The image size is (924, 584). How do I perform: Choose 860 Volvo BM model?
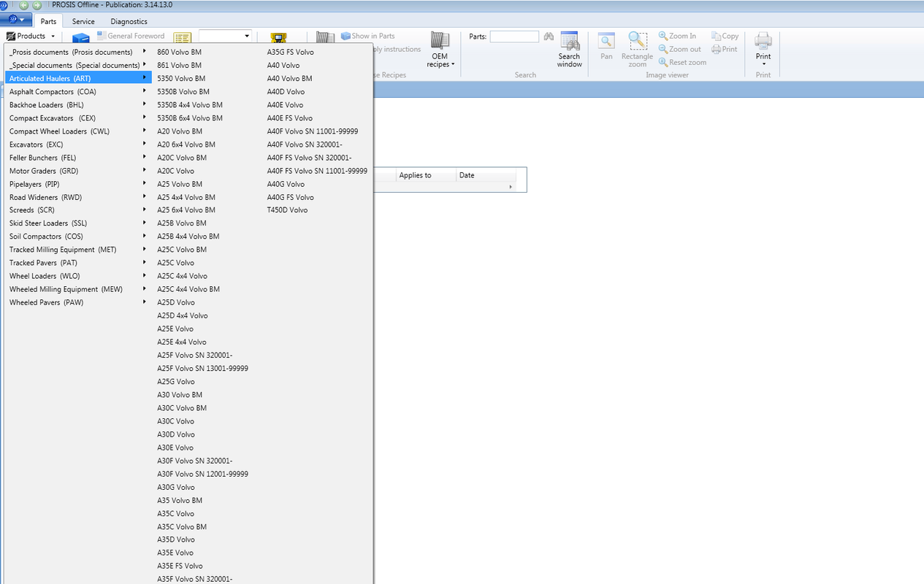(x=180, y=53)
